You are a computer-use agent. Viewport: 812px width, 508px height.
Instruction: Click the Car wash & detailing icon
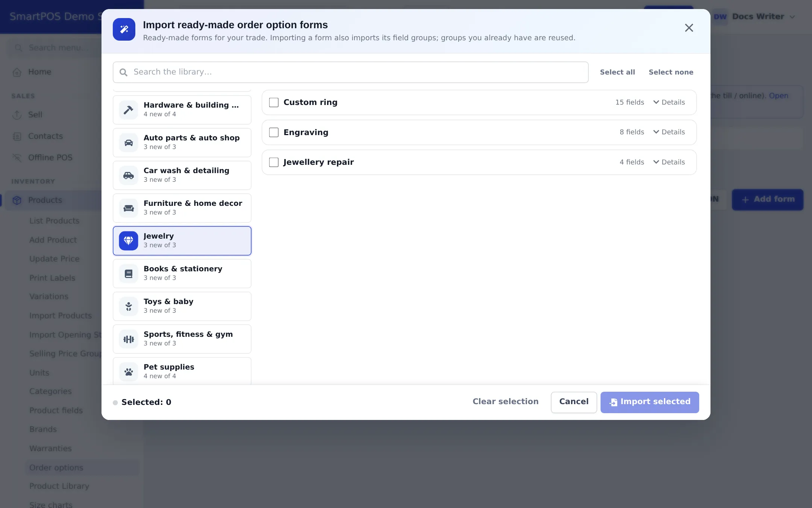pyautogui.click(x=129, y=175)
